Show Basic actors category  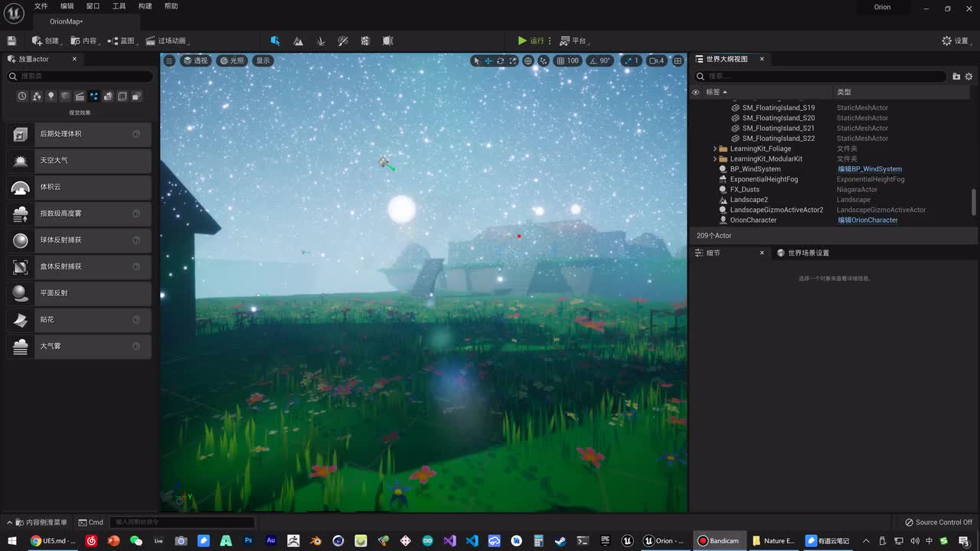37,96
